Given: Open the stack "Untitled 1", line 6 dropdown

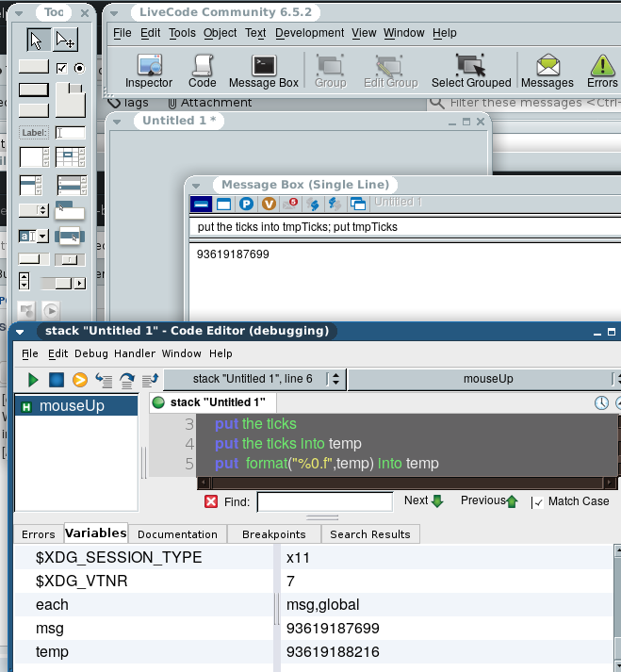Looking at the screenshot, I should click(x=253, y=379).
